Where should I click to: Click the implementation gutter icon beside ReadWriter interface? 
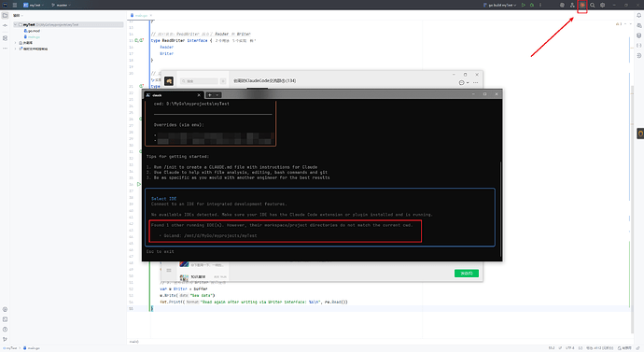tap(139, 40)
